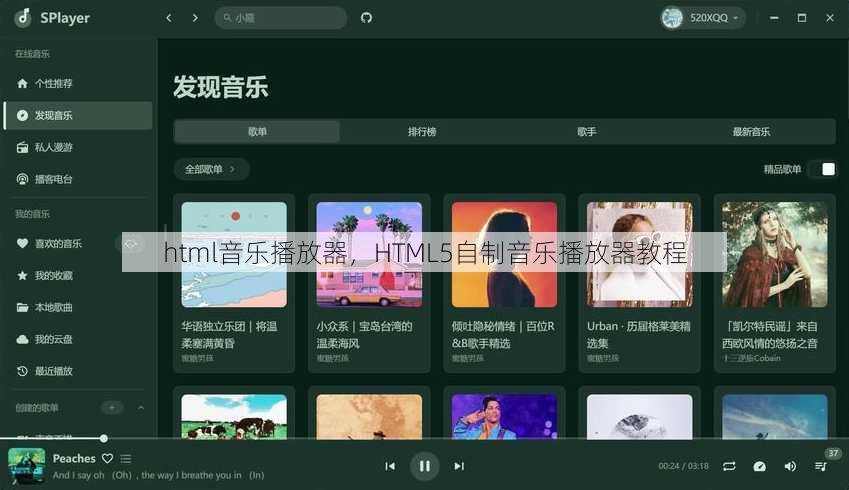Open 个性推荐 home page in sidebar
This screenshot has width=849, height=490.
[77, 83]
